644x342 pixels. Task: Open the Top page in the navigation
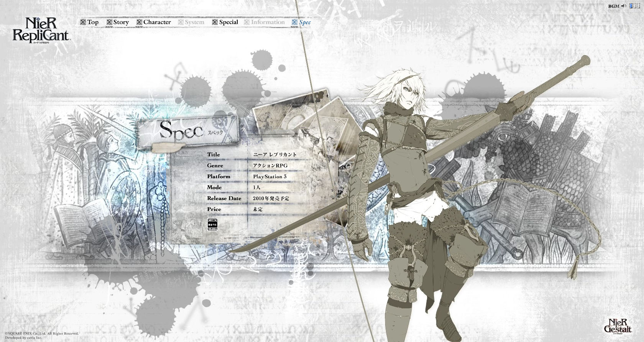click(x=89, y=22)
